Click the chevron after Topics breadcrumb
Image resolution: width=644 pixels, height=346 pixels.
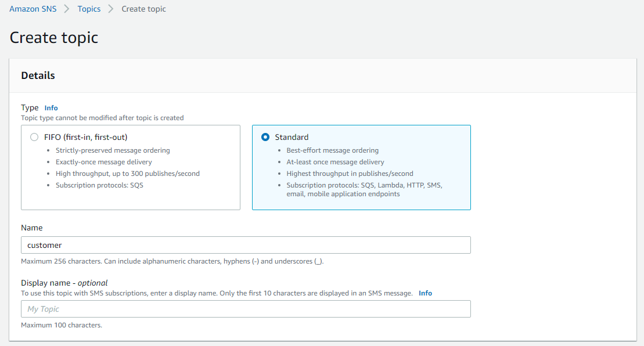click(111, 9)
